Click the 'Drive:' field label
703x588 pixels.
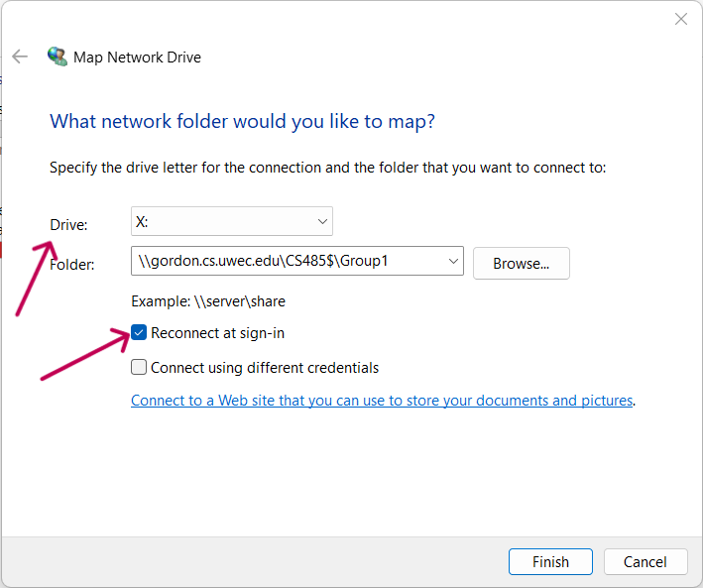[68, 225]
